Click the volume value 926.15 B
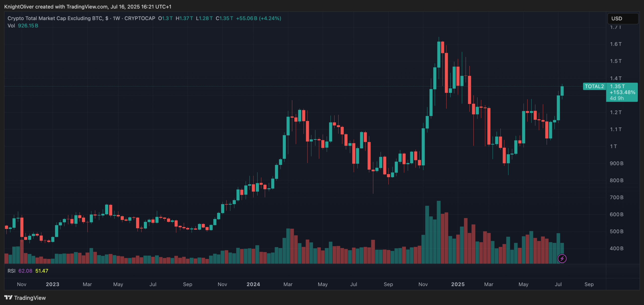644x305 pixels. coord(28,26)
